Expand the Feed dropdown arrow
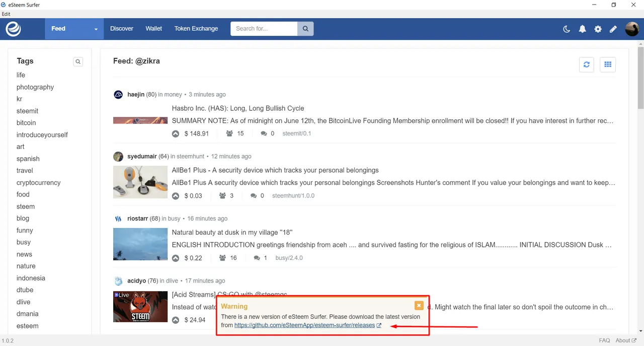This screenshot has width=644, height=346. [x=96, y=29]
